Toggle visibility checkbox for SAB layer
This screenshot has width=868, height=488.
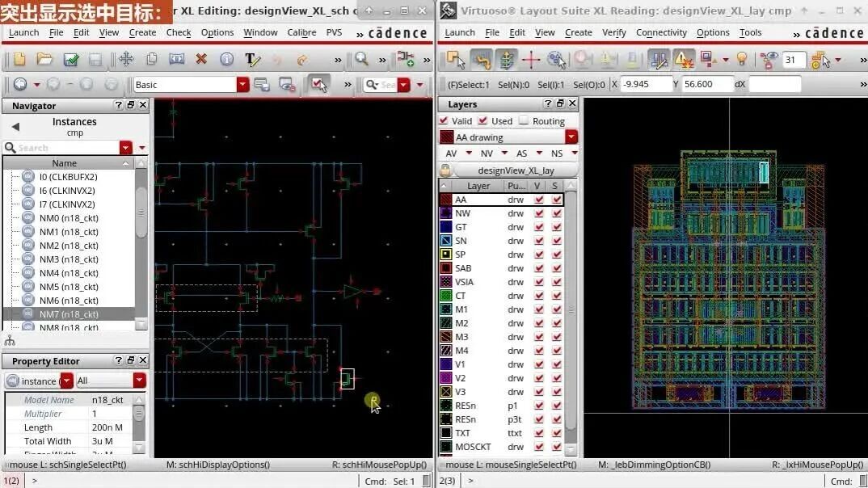click(538, 268)
